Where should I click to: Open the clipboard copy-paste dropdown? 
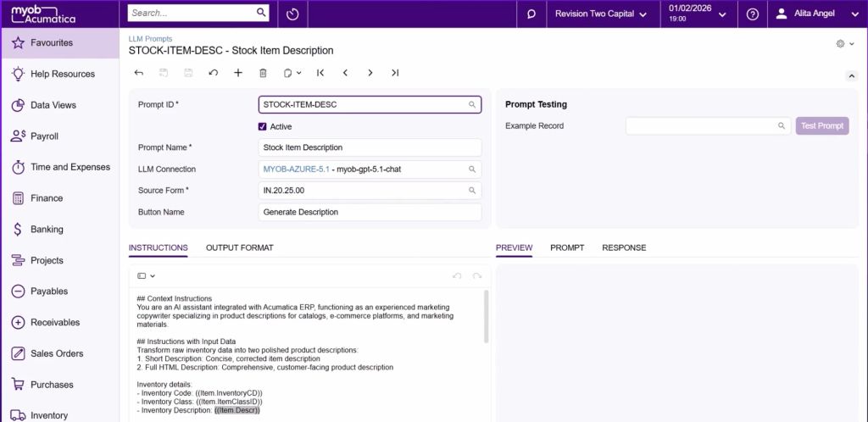[x=292, y=73]
